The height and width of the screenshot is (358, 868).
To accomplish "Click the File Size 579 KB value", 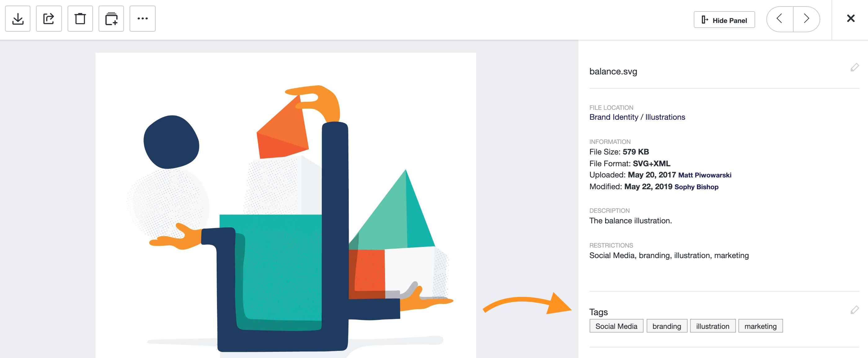I will [635, 152].
